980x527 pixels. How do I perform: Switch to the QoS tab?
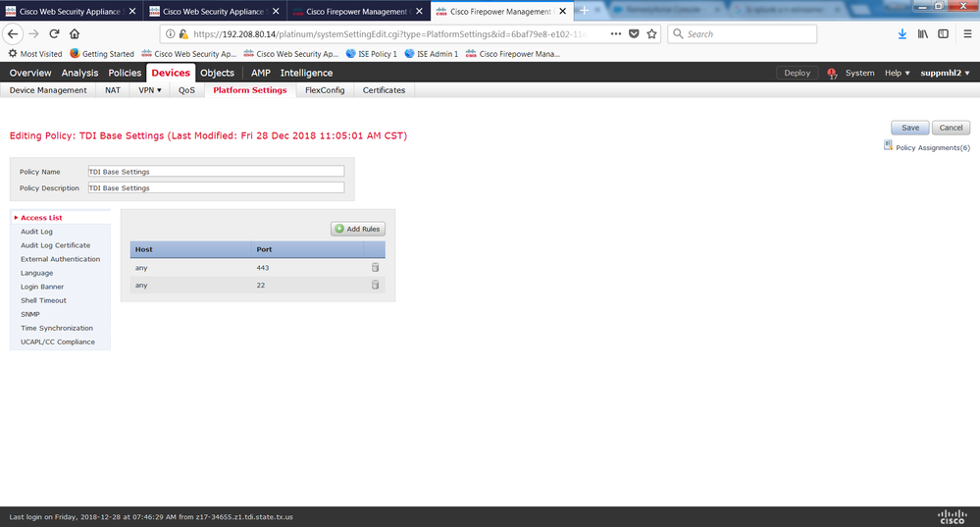point(186,90)
